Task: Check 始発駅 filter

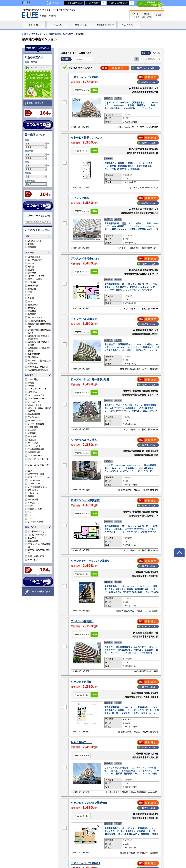Action: 26,244
